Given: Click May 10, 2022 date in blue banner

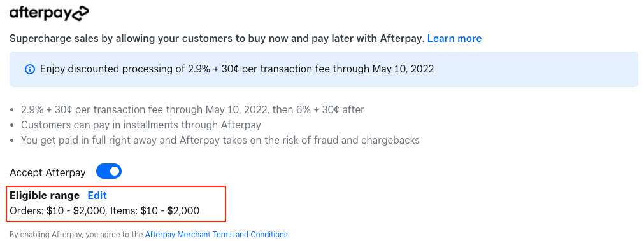Looking at the screenshot, I should click(x=403, y=69).
